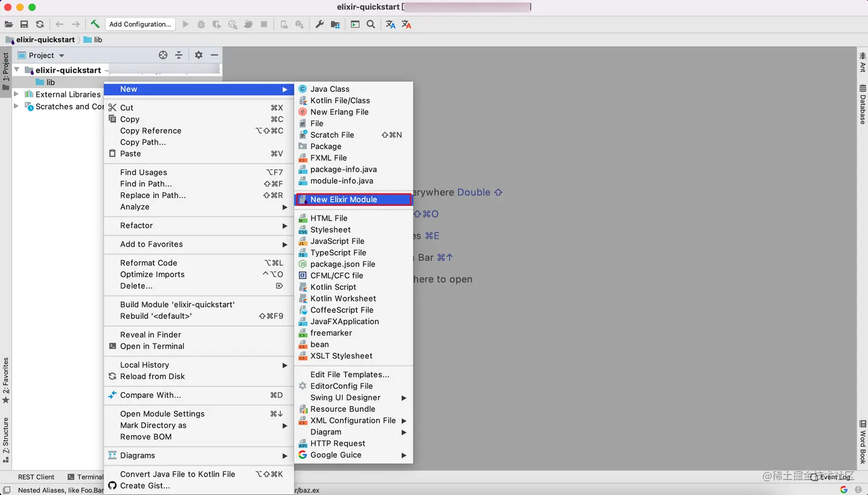Click the Run with Coverage shield icon
Screen dimensions: 868x495
[216, 24]
